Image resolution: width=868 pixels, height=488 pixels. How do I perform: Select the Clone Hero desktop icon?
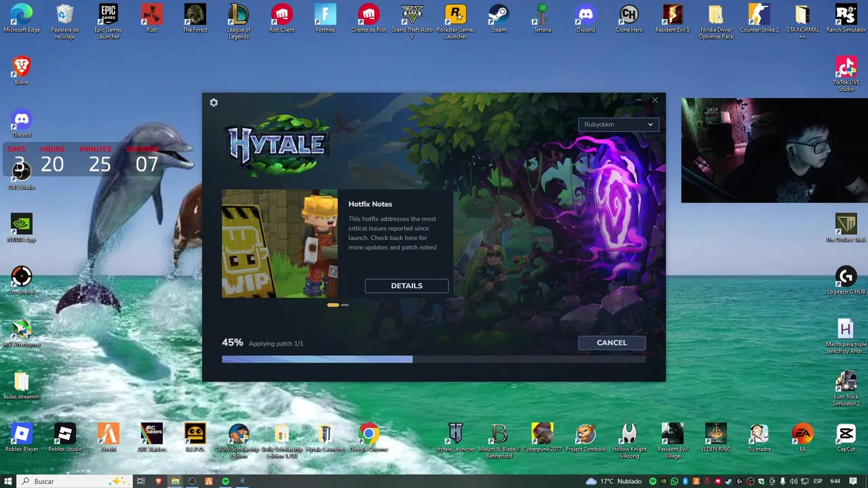click(629, 18)
